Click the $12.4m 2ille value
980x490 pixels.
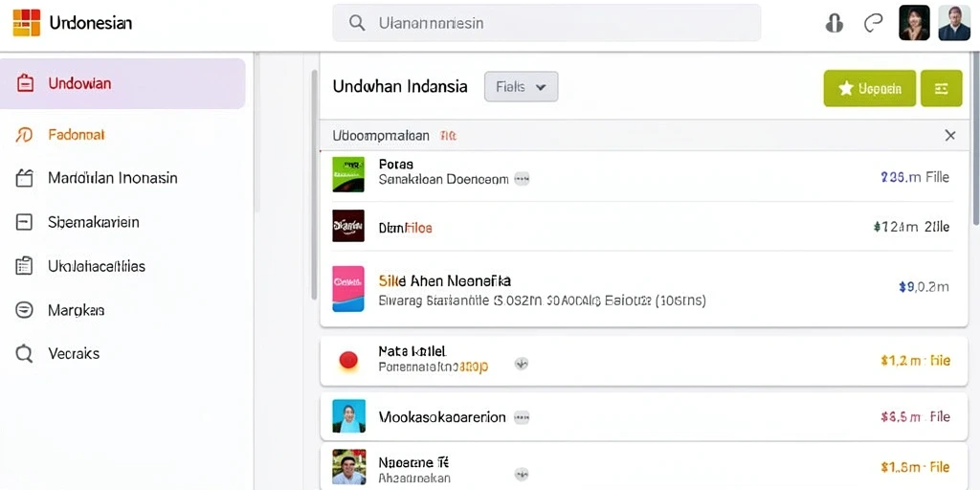912,227
